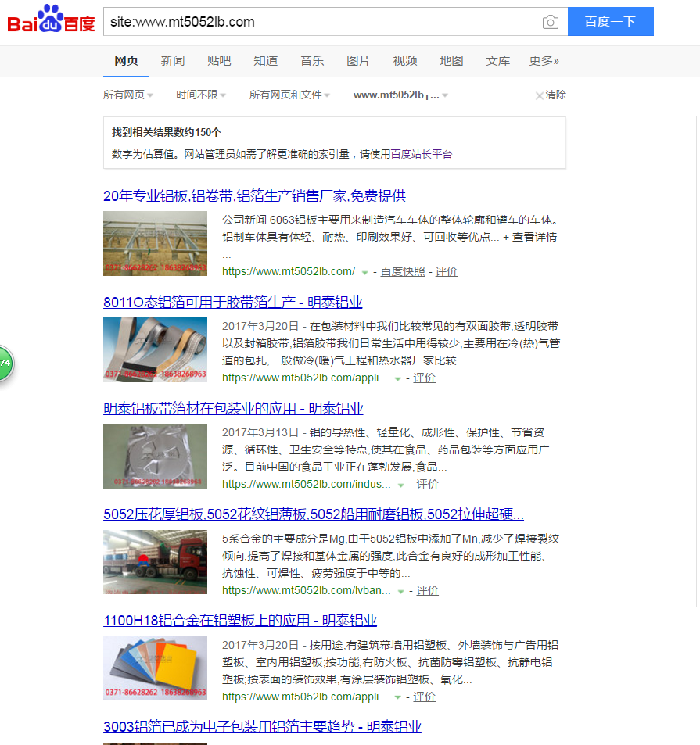Click 评价 next to 百度快照

point(447,271)
